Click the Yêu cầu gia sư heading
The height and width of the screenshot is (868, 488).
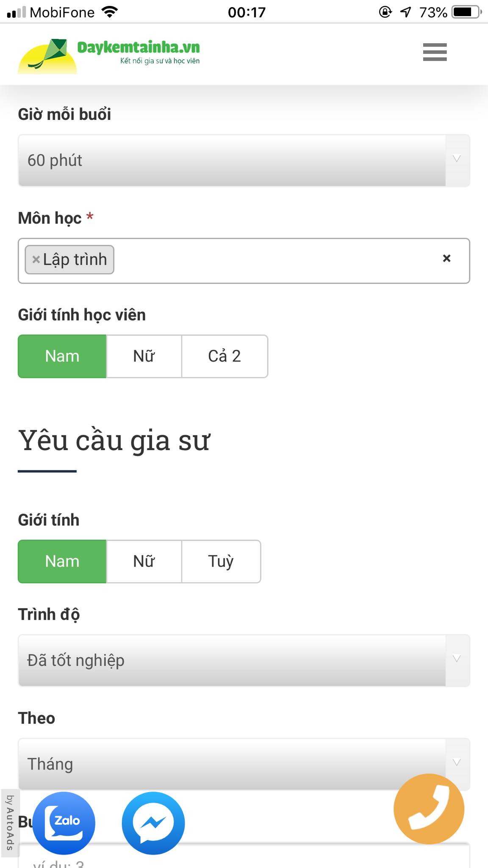pos(114,440)
